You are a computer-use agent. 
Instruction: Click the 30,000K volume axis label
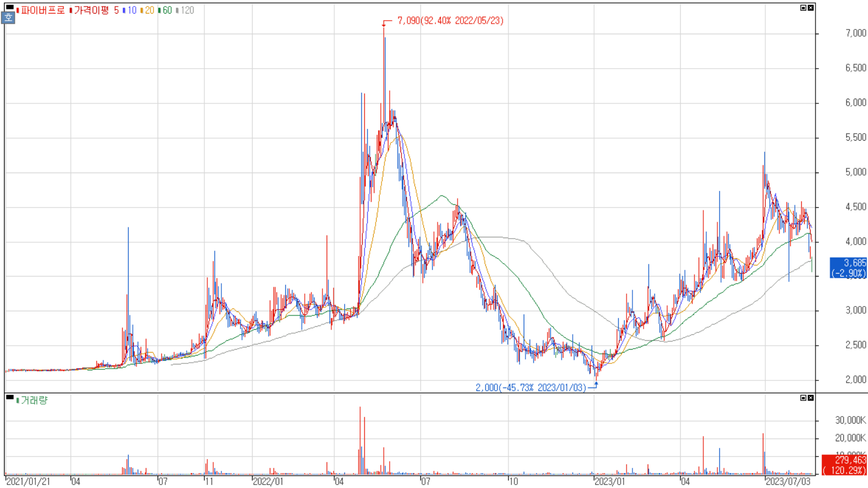(x=850, y=420)
